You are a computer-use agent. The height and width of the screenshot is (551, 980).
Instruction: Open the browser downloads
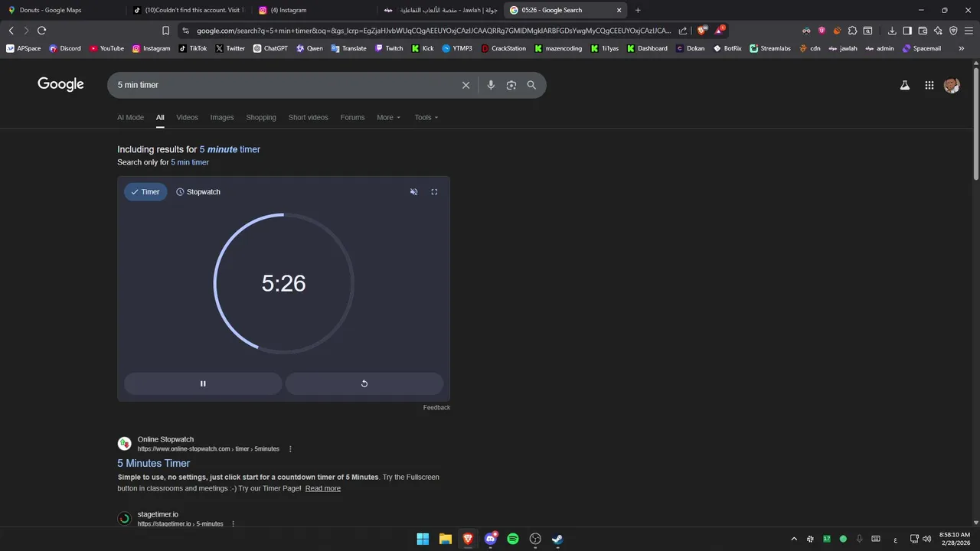pyautogui.click(x=892, y=31)
